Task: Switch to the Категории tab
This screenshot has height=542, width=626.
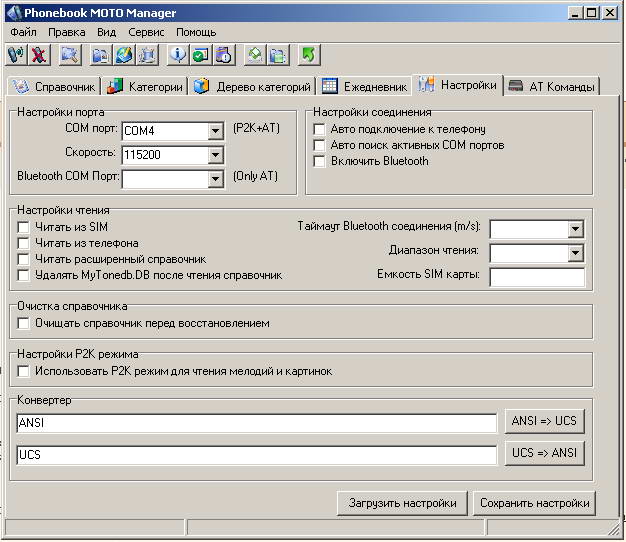Action: click(145, 86)
